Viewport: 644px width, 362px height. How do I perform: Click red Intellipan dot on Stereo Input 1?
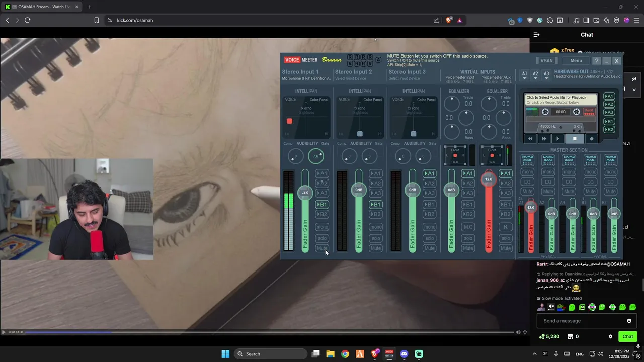click(x=289, y=121)
